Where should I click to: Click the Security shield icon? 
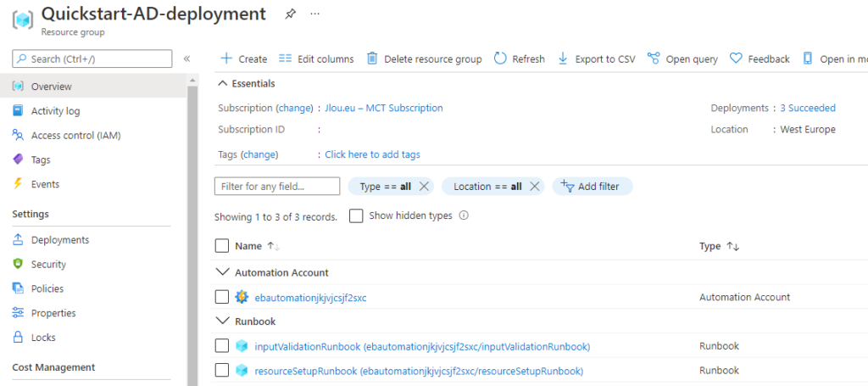point(19,264)
